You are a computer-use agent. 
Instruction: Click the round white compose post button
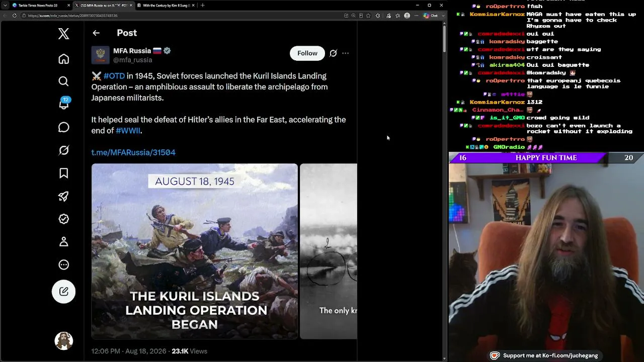click(63, 292)
